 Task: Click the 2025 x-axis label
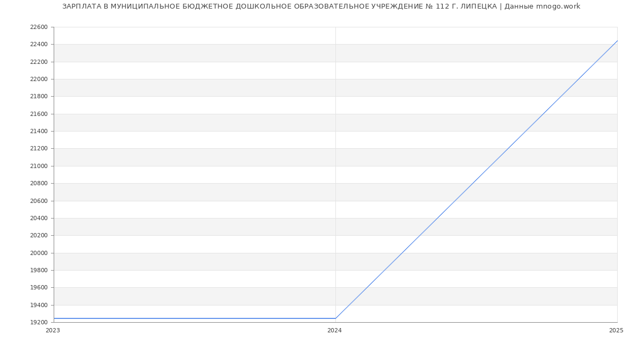[616, 331]
